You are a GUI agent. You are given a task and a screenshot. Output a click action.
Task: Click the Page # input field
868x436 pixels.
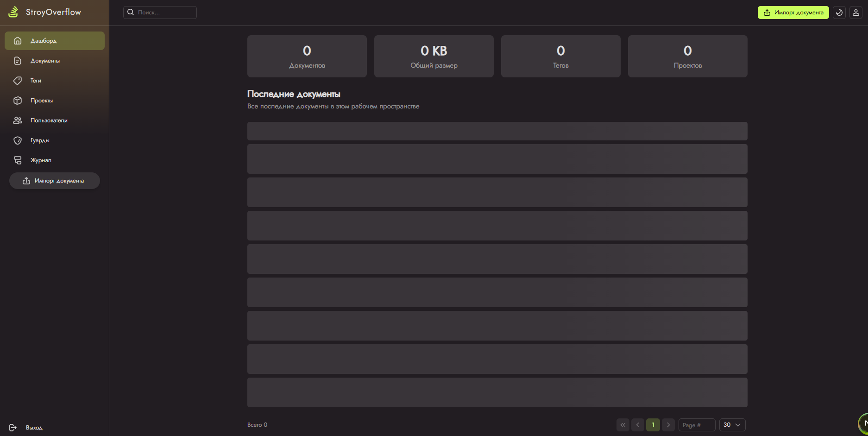(697, 425)
